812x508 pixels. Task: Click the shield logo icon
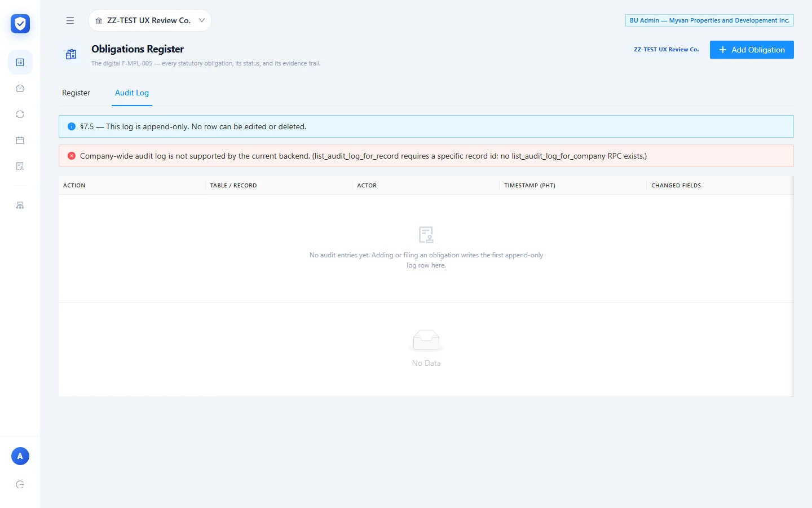[20, 24]
